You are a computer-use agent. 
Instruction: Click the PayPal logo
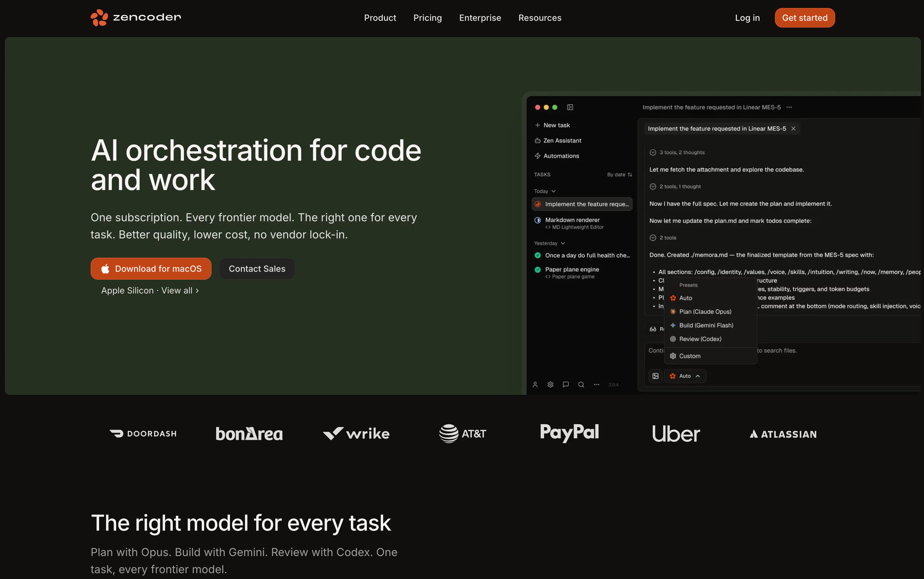tap(569, 433)
